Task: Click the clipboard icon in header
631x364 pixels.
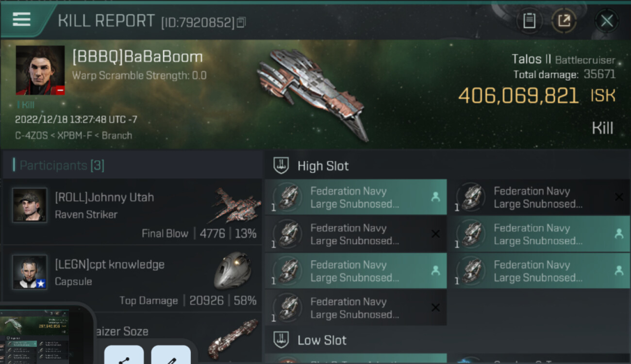Action: coord(529,21)
